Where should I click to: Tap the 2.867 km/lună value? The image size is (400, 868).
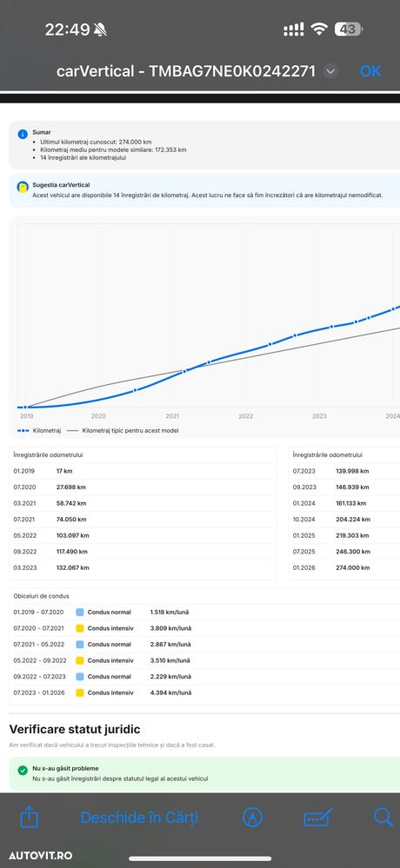coord(170,645)
